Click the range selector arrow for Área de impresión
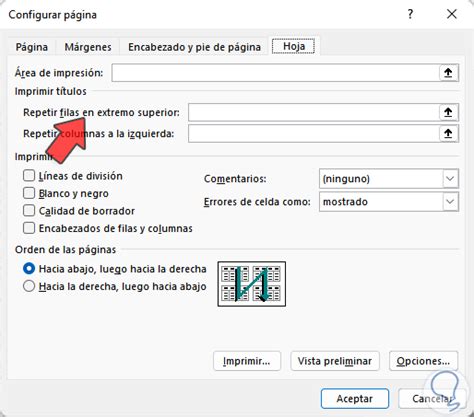 tap(448, 73)
